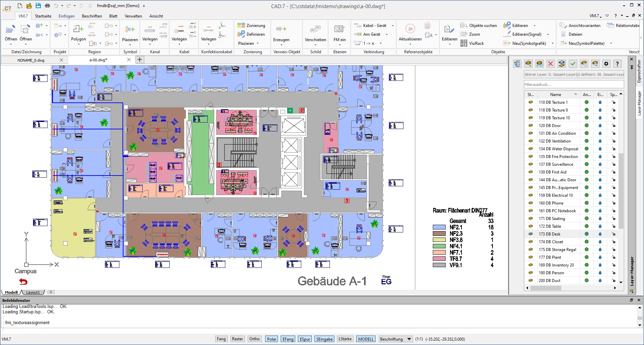Image resolution: width=644 pixels, height=345 pixels.
Task: Open the Beschriften ribbon tab
Action: [92, 16]
